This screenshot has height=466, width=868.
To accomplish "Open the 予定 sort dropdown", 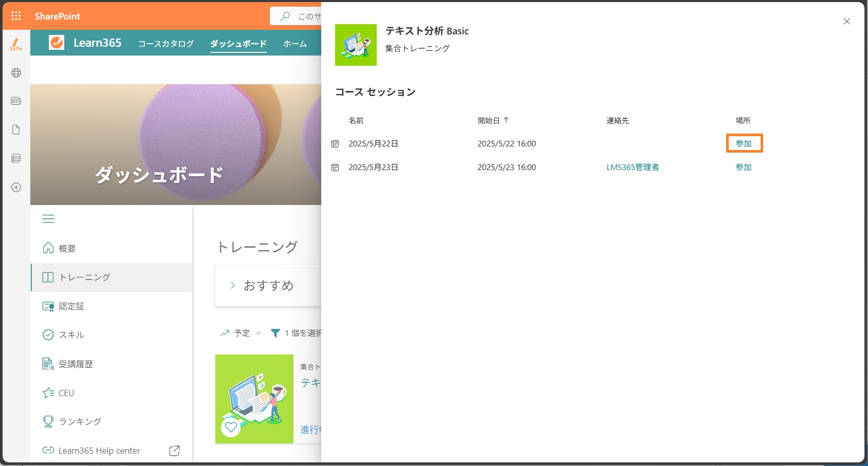I will click(241, 333).
